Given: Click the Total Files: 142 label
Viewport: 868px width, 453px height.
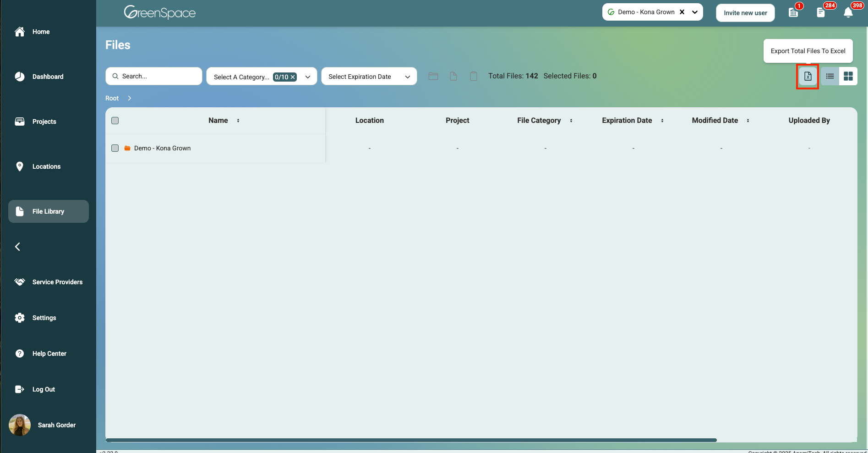Looking at the screenshot, I should (513, 76).
